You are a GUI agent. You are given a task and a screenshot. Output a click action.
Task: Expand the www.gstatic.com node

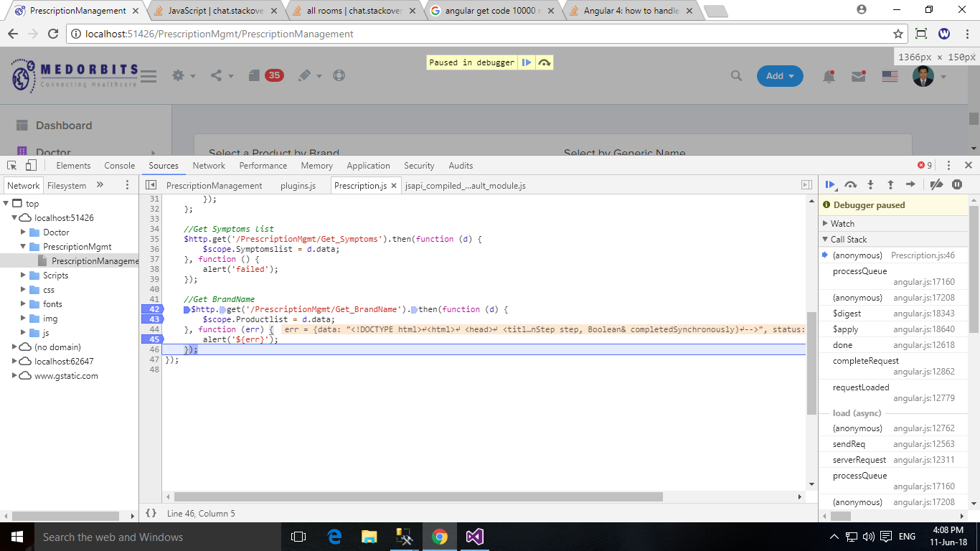(14, 376)
